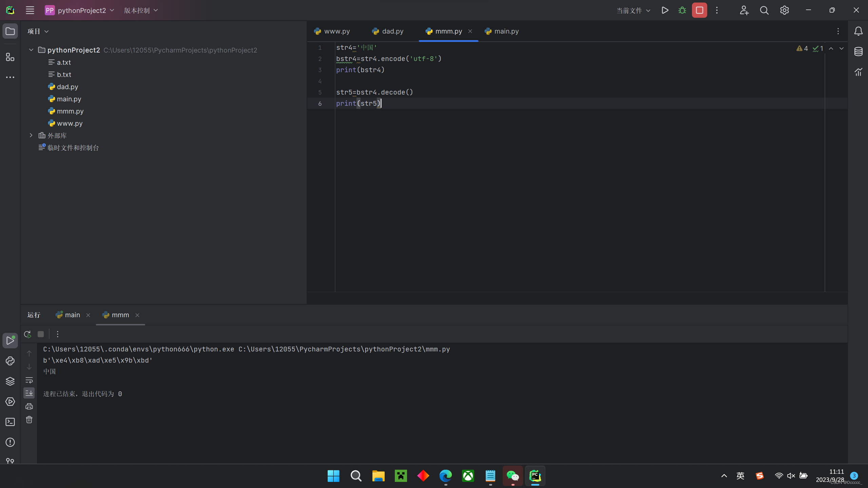868x488 pixels.
Task: Open the Python Packages layers icon
Action: 10,381
